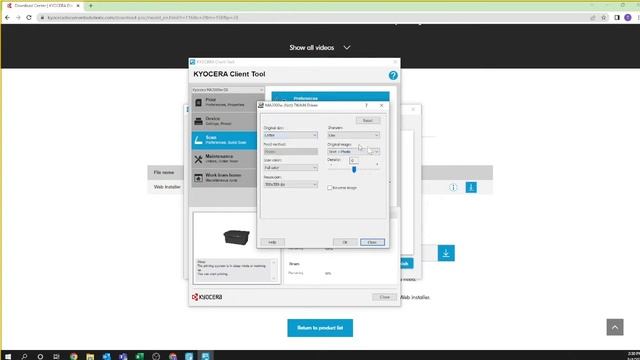Screen dimensions: 640x360
Task: Click the printer thumbnail image in Client Tool
Action: point(237,237)
